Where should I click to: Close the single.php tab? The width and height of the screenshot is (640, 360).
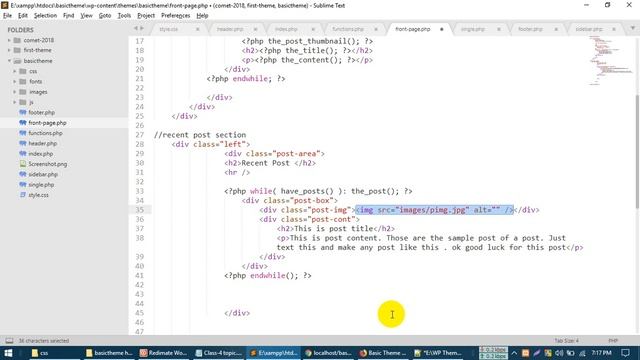(x=499, y=29)
